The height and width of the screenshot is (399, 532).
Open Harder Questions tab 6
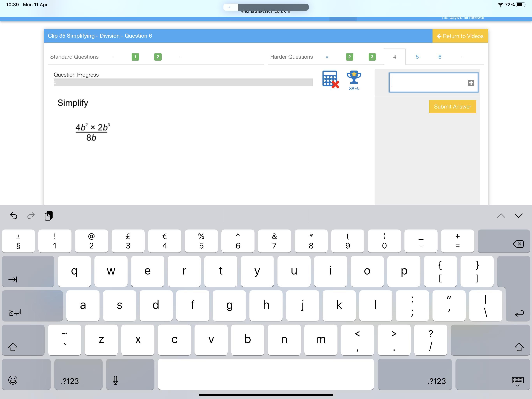[x=440, y=57]
